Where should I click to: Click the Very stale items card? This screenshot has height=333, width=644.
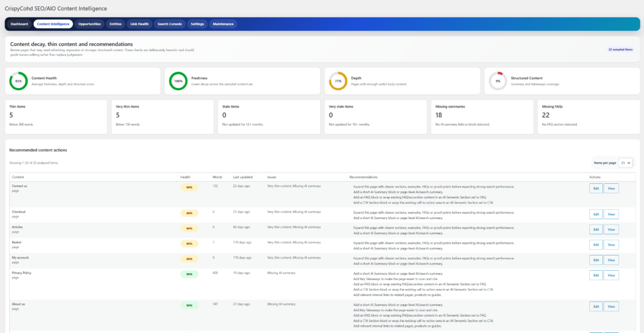375,116
